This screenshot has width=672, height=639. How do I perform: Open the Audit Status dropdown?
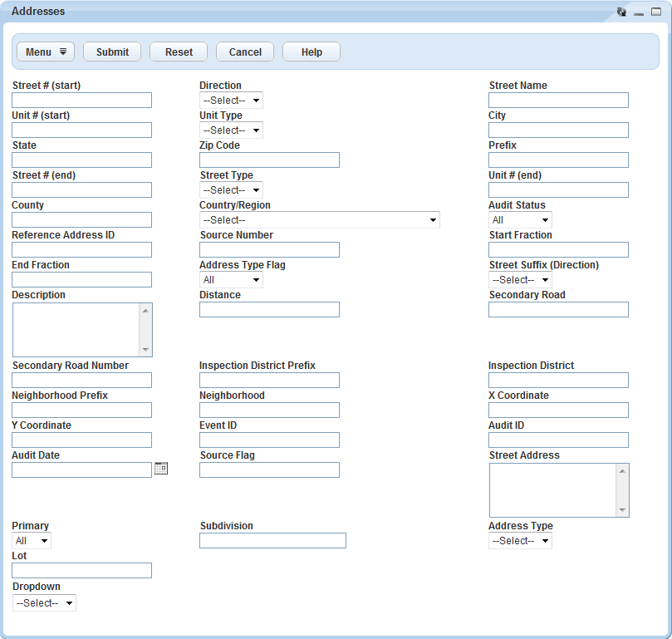[520, 220]
